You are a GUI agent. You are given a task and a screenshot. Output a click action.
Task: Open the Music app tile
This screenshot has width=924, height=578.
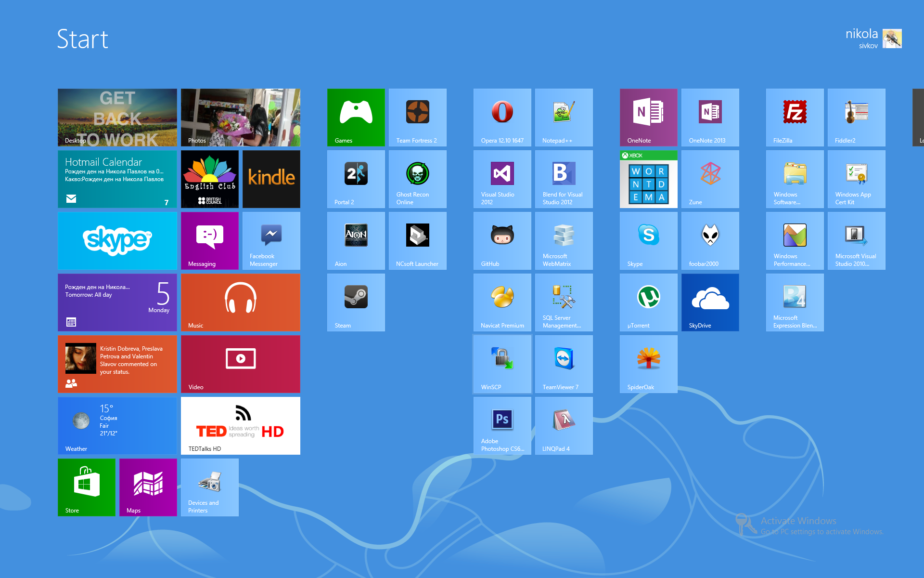coord(241,302)
